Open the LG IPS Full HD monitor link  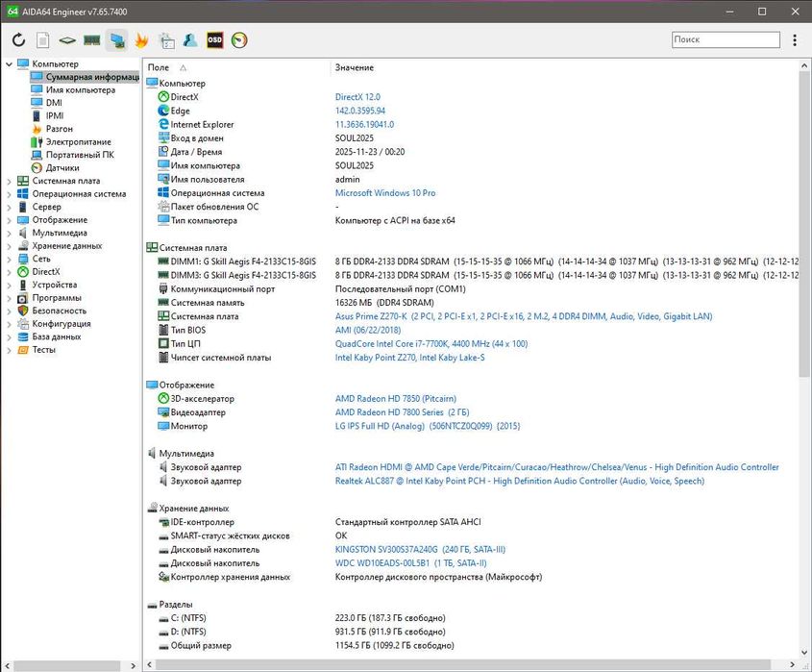tap(428, 426)
